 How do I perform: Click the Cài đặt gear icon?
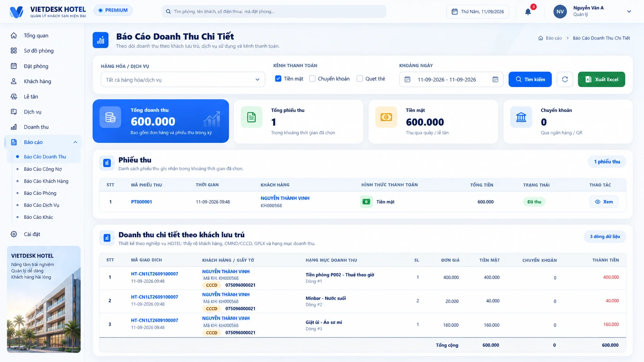[14, 234]
